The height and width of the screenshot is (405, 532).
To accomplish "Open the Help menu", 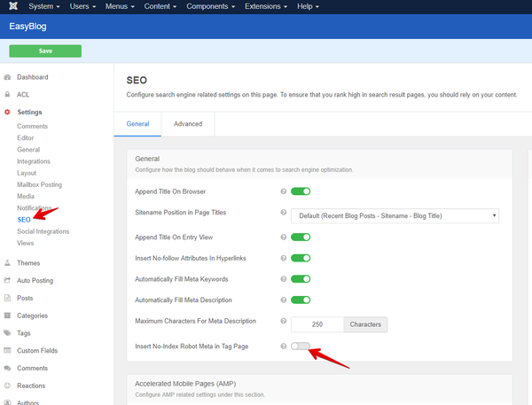I will pos(308,6).
